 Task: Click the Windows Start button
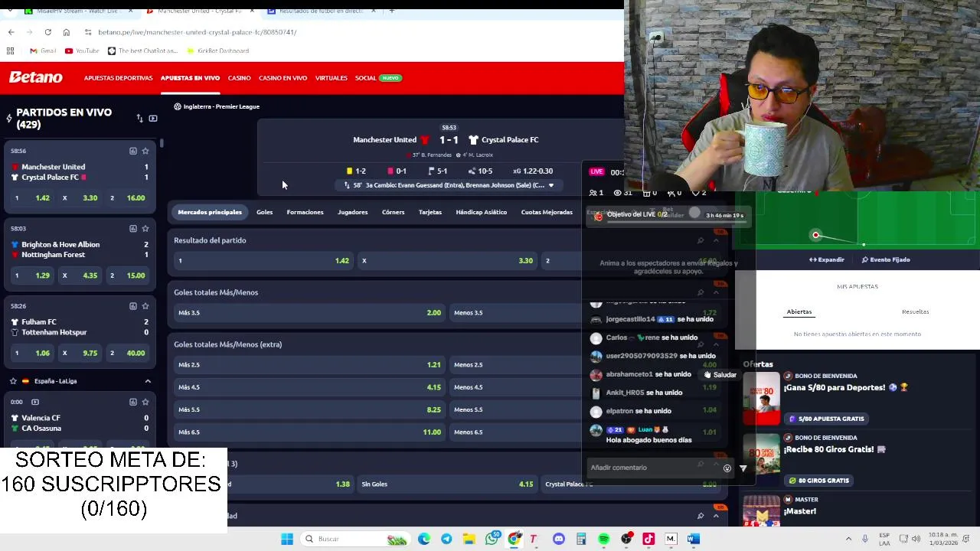point(287,539)
